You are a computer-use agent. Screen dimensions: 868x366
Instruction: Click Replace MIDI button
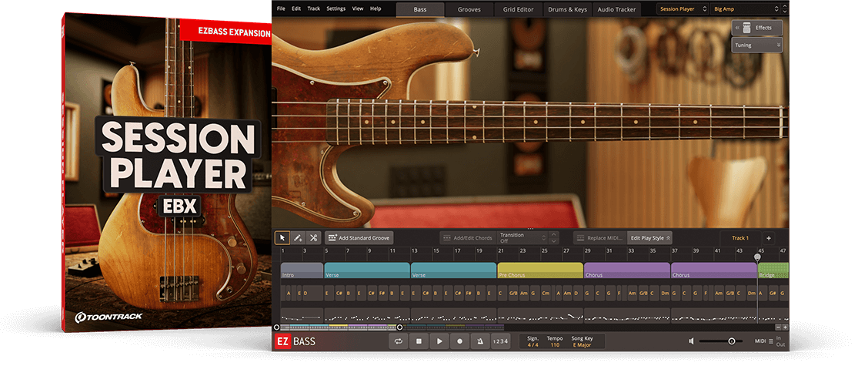point(599,238)
